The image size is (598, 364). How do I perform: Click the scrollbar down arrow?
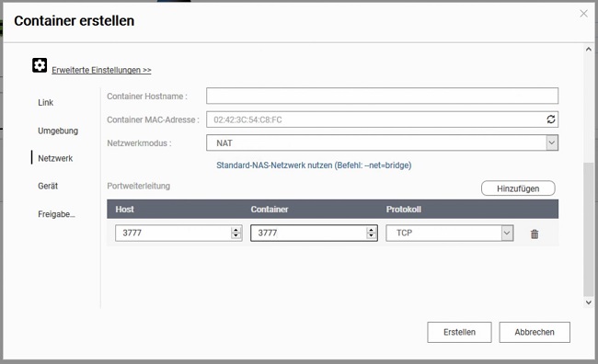[588, 302]
